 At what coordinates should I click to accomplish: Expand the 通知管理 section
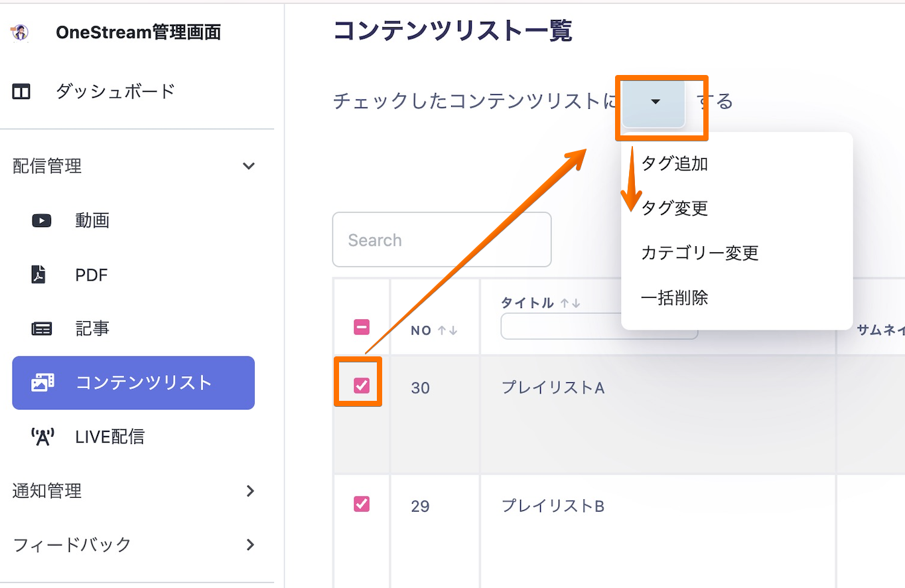249,491
